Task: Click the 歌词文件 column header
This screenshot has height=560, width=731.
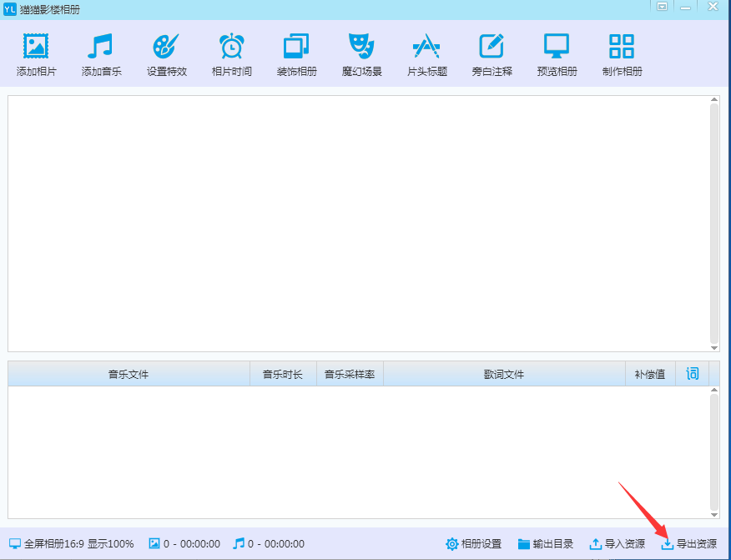Action: tap(504, 373)
